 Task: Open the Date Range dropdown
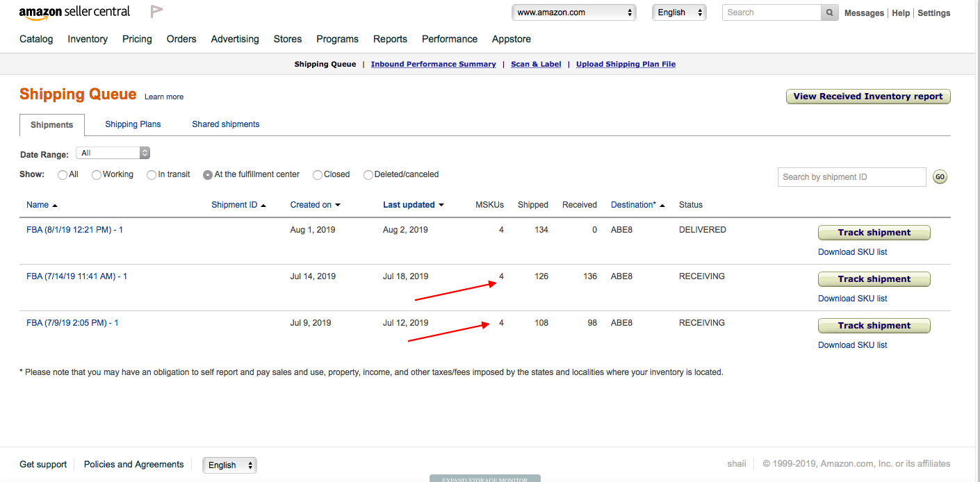point(113,153)
